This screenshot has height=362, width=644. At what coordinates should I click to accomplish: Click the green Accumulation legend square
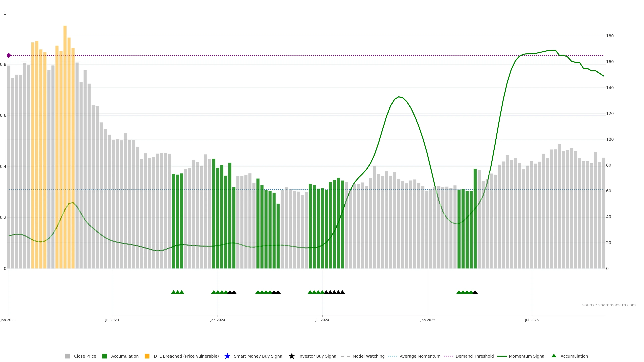click(x=104, y=356)
